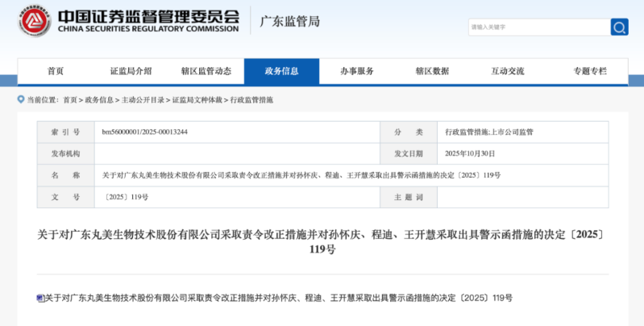Click the 当前位置 breadcrumb label
644x326 pixels.
click(x=43, y=100)
